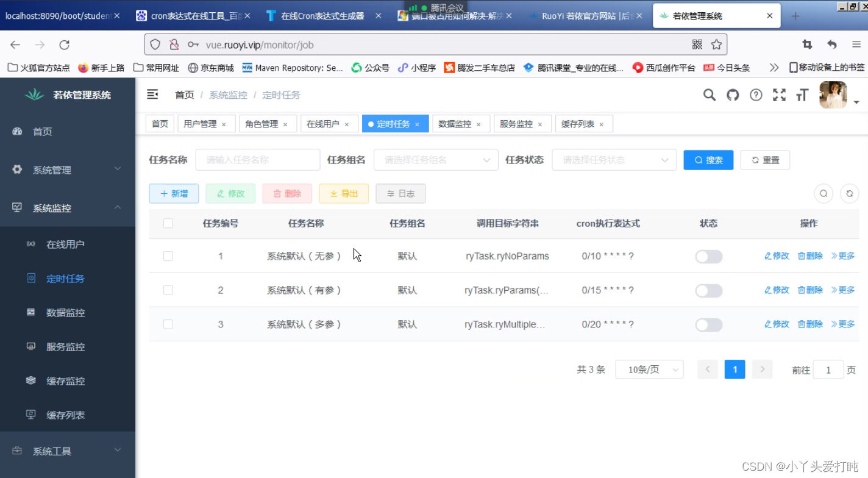Focus the 任务名称 input field
Screen dimensions: 868x478
(x=258, y=160)
